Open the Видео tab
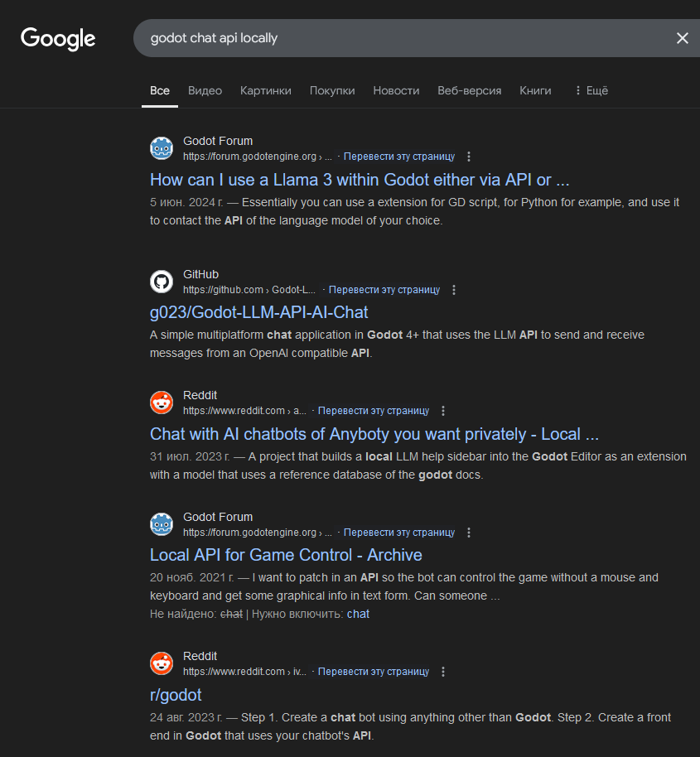The height and width of the screenshot is (757, 700). pyautogui.click(x=205, y=90)
